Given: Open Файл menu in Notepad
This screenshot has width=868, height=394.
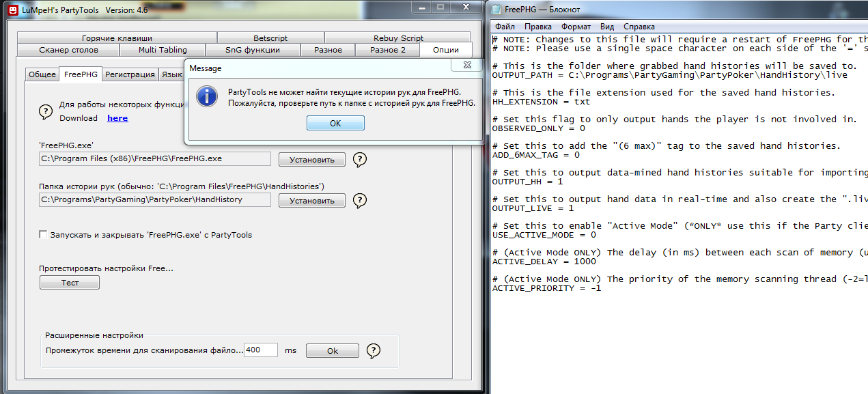Looking at the screenshot, I should tap(505, 27).
